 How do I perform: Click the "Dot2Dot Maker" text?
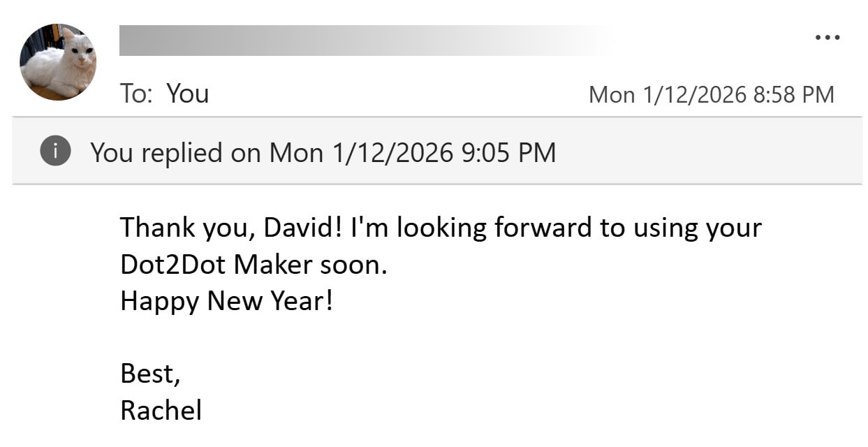coord(216,265)
